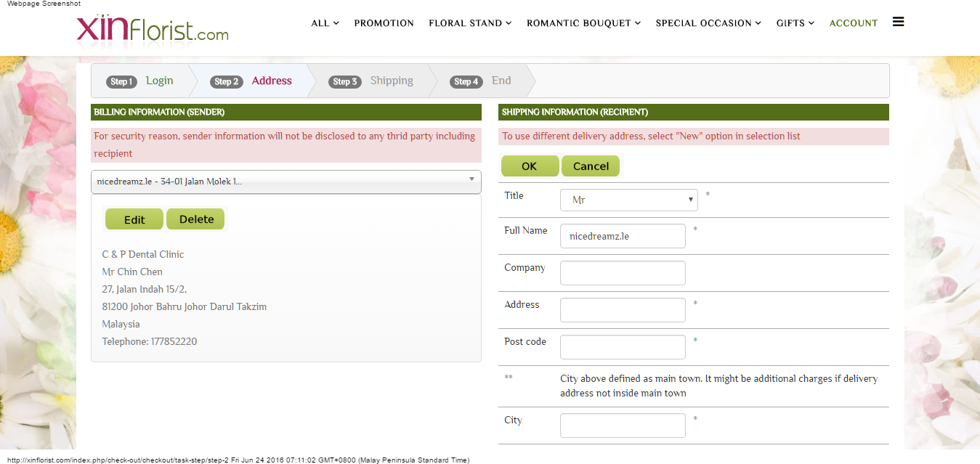This screenshot has width=980, height=464.
Task: Expand the ROMANTIC BOUQUET menu
Action: coord(583,23)
